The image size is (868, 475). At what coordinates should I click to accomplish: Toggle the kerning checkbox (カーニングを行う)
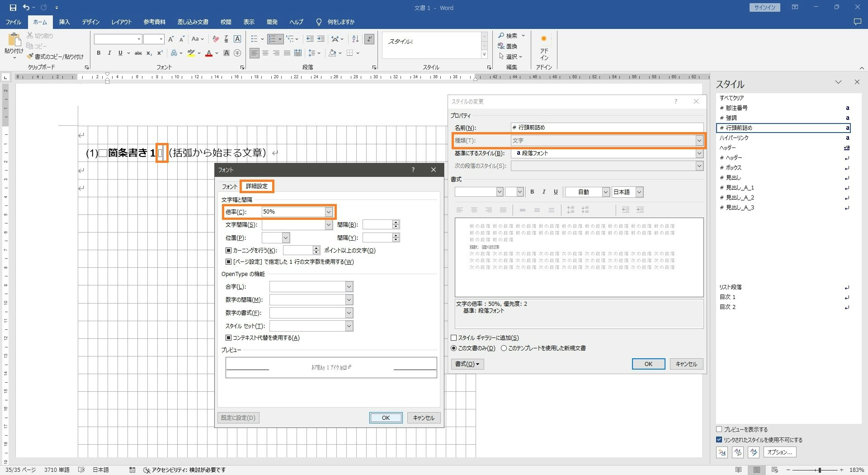[228, 250]
